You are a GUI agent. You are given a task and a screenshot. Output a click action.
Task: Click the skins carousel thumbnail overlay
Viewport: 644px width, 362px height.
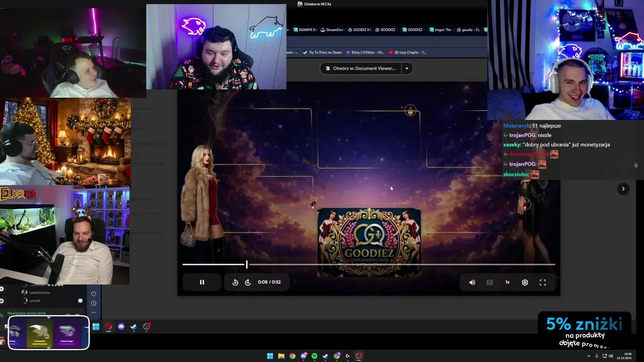pos(49,332)
